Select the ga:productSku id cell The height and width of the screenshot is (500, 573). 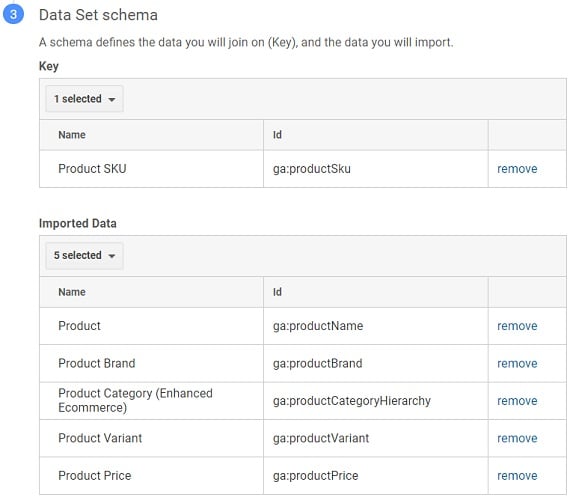click(376, 169)
